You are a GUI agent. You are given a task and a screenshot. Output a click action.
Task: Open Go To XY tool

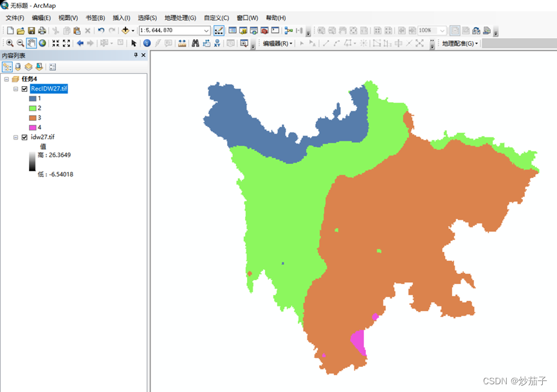point(217,43)
